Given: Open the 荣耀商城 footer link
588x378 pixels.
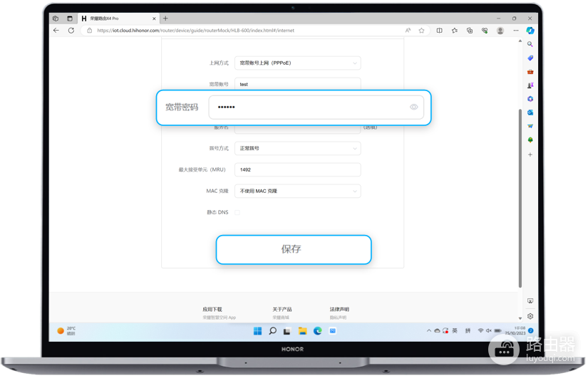Looking at the screenshot, I should click(x=281, y=317).
